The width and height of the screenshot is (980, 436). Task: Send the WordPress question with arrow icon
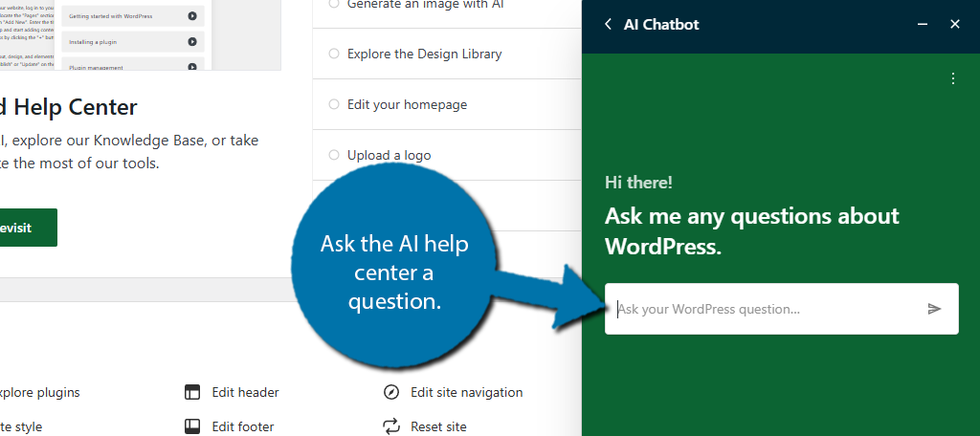pyautogui.click(x=934, y=309)
